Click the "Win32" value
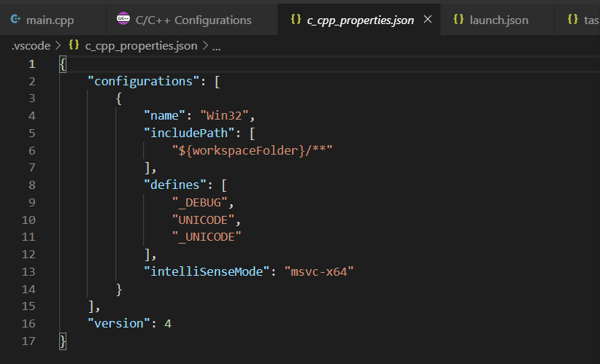The image size is (600, 364). [x=224, y=116]
